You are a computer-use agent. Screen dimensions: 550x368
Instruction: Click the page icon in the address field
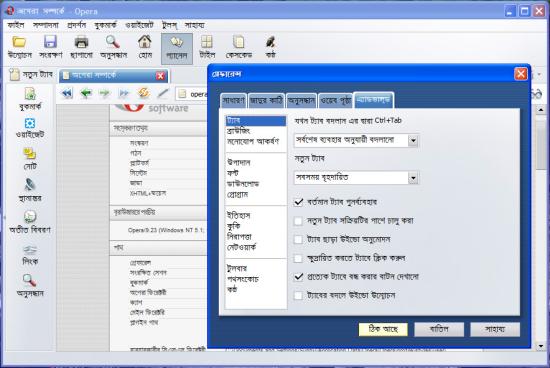(x=182, y=94)
